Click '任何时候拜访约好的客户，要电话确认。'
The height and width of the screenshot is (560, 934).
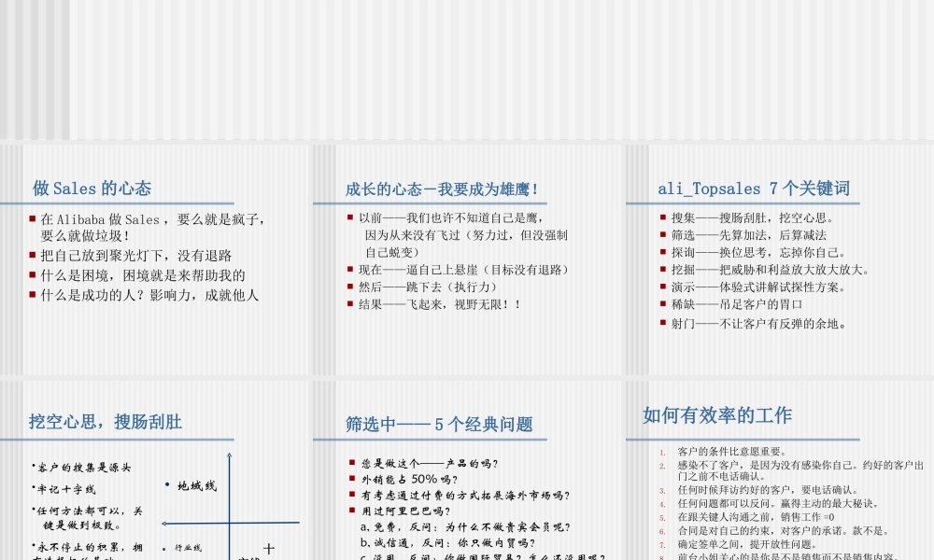point(769,490)
